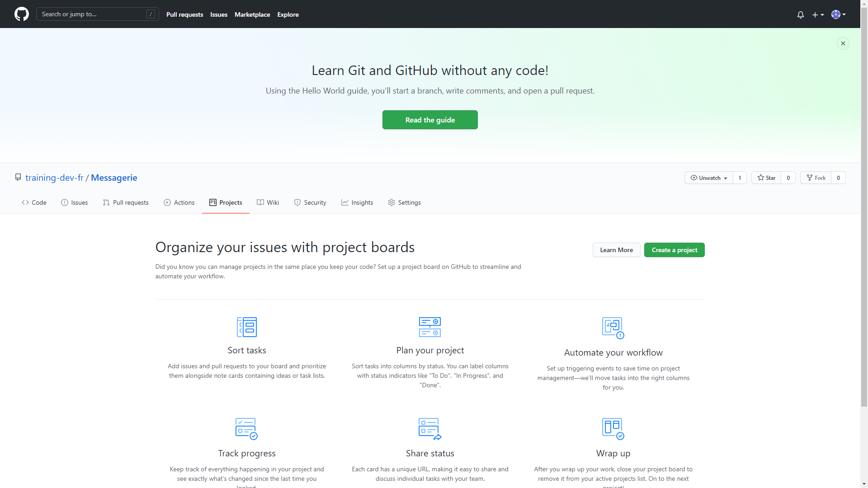Click the Plan your project illustration icon

[x=430, y=327]
